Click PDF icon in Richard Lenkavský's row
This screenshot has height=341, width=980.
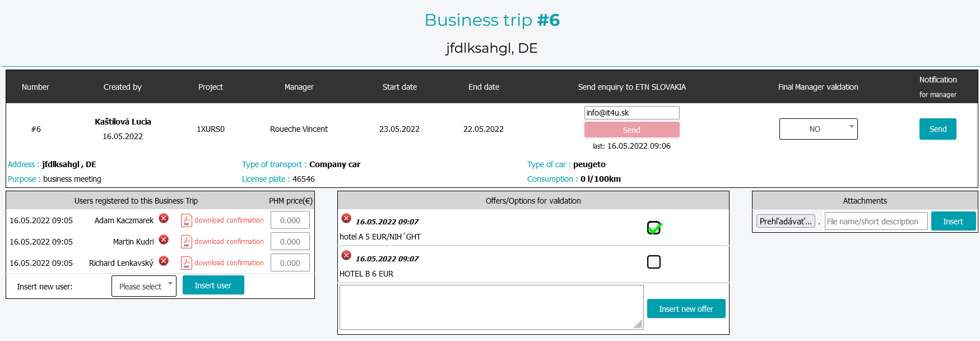187,263
